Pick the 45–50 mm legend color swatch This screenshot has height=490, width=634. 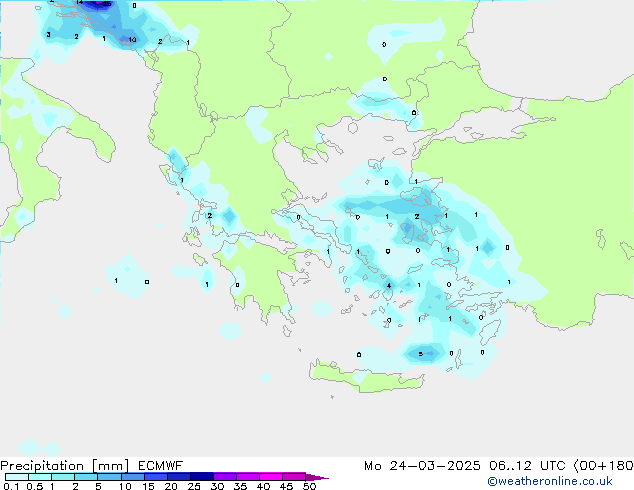(x=294, y=477)
